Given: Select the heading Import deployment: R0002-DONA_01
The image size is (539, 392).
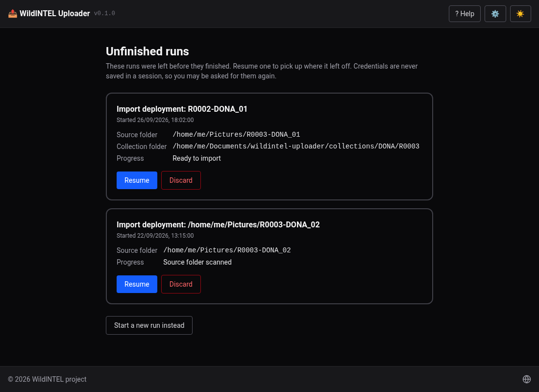Looking at the screenshot, I should (182, 109).
